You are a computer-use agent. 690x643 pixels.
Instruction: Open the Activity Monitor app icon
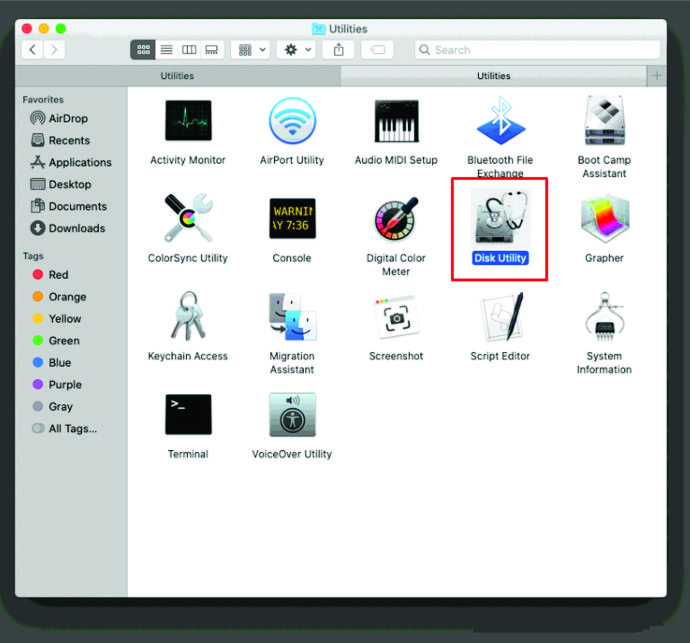188,121
